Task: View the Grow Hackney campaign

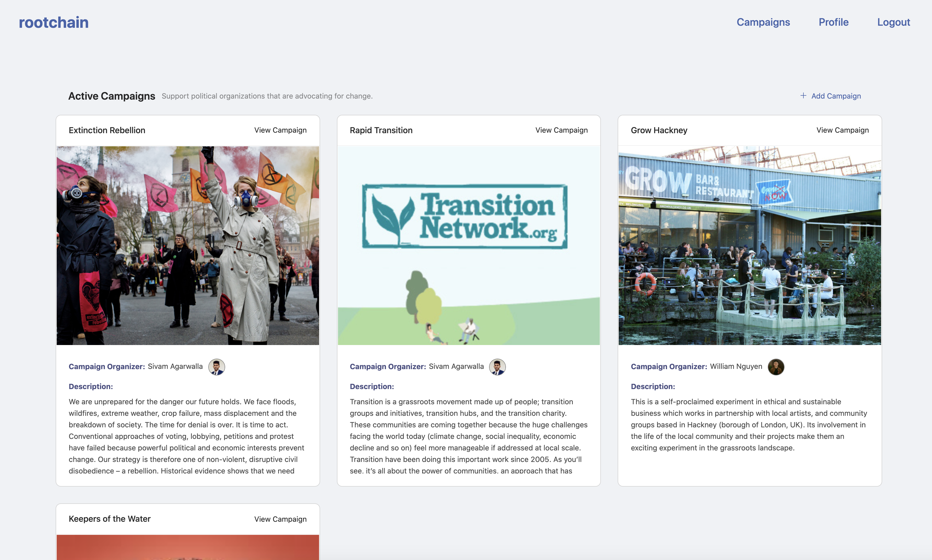Action: pyautogui.click(x=842, y=130)
